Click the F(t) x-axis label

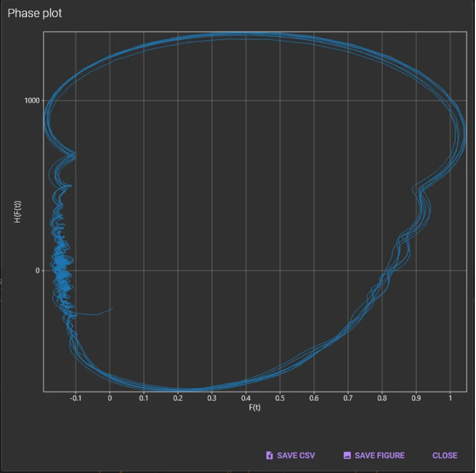point(254,408)
